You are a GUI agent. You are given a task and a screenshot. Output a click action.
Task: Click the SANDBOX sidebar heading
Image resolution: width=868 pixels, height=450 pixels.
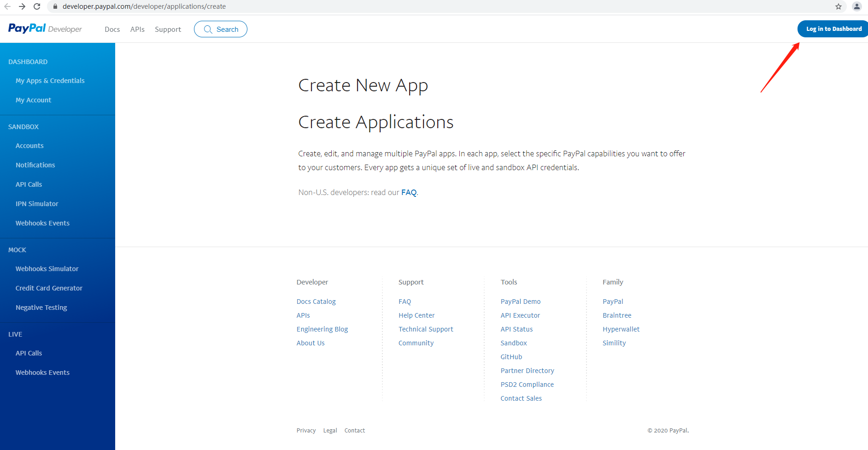click(x=23, y=127)
